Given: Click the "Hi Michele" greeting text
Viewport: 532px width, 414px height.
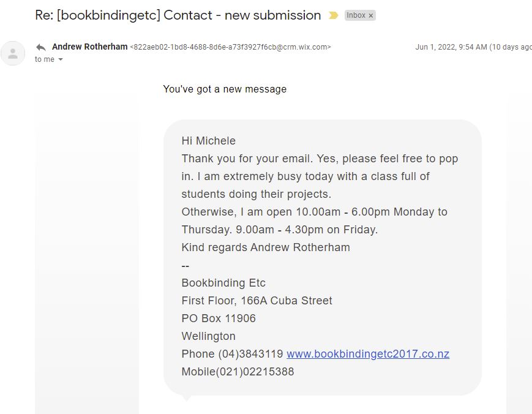Looking at the screenshot, I should [209, 141].
